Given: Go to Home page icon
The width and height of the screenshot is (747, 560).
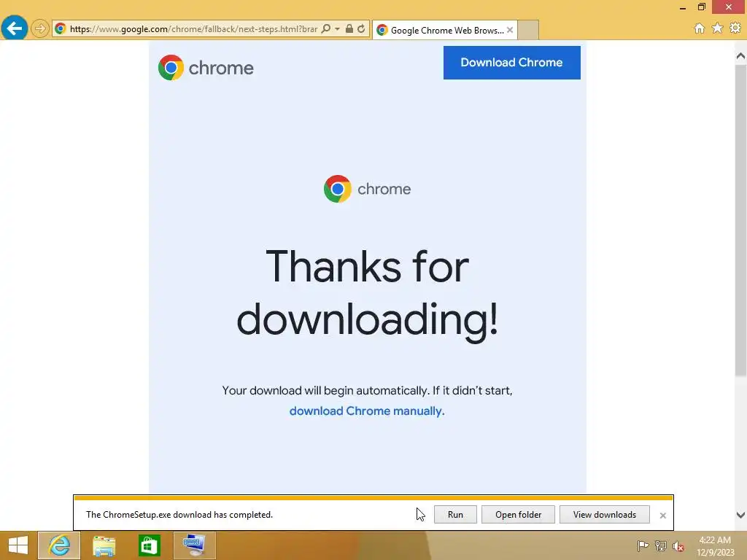Looking at the screenshot, I should tap(699, 28).
